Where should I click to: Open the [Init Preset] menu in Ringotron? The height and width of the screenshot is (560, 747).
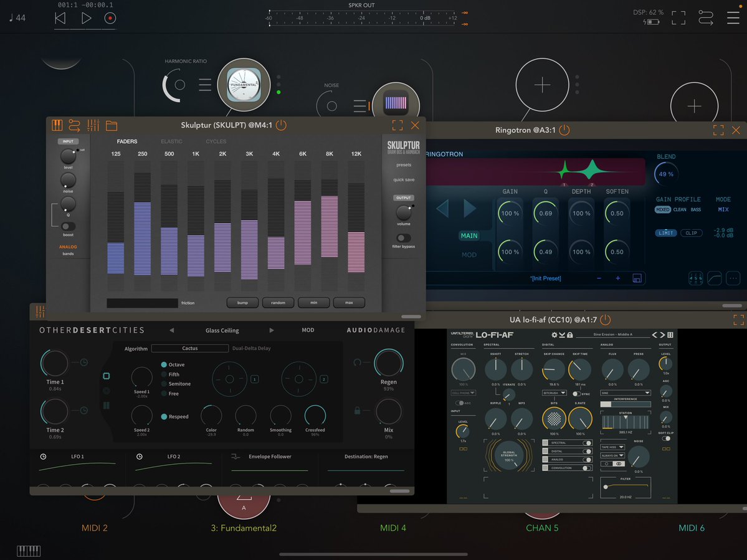[x=546, y=278]
